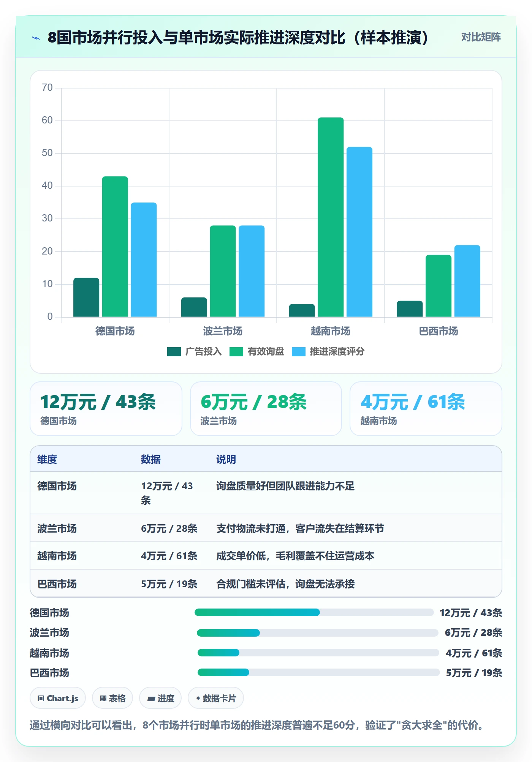This screenshot has width=532, height=762.
Task: Click 巴西市场 green 有效询盘 bar
Action: pos(439,286)
